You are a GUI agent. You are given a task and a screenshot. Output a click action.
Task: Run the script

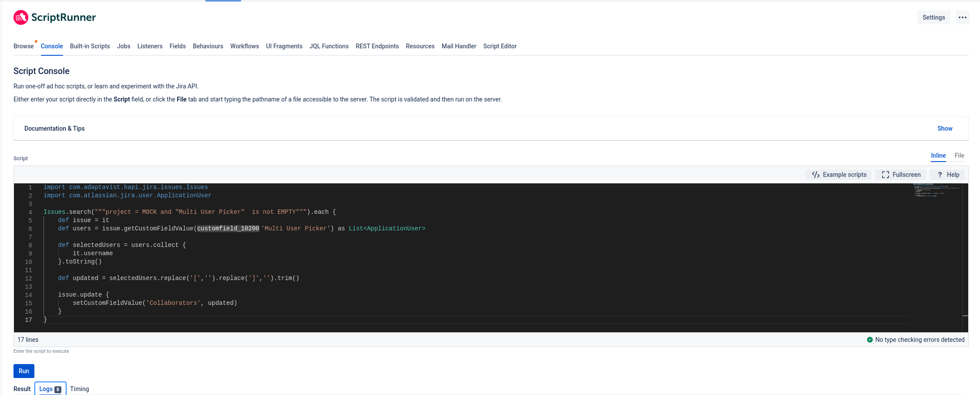[23, 371]
